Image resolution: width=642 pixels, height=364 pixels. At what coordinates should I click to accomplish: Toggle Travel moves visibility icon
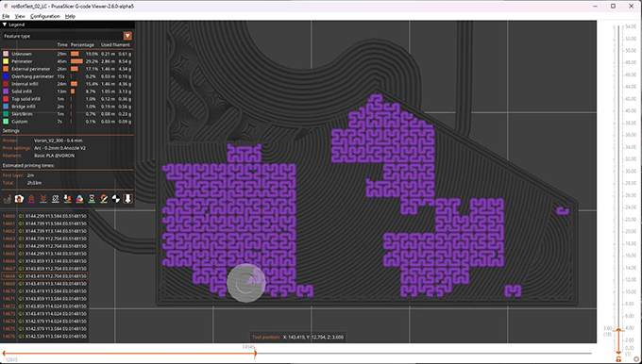(x=7, y=199)
